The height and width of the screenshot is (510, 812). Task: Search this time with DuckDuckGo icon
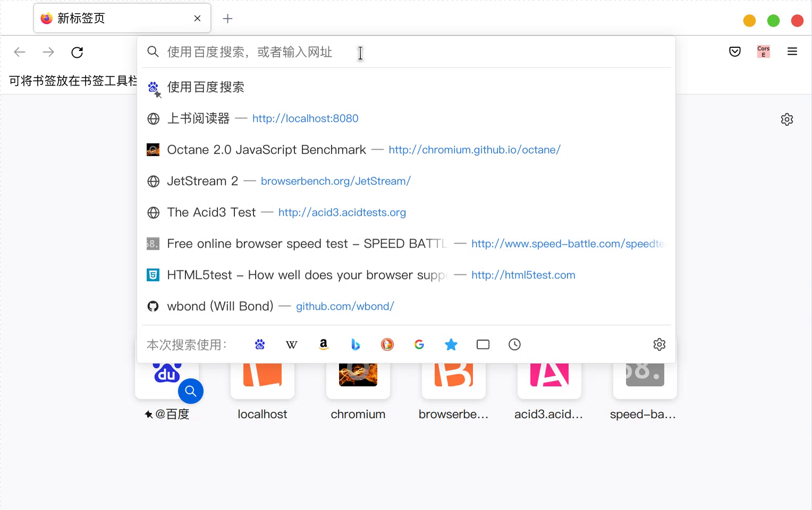387,345
